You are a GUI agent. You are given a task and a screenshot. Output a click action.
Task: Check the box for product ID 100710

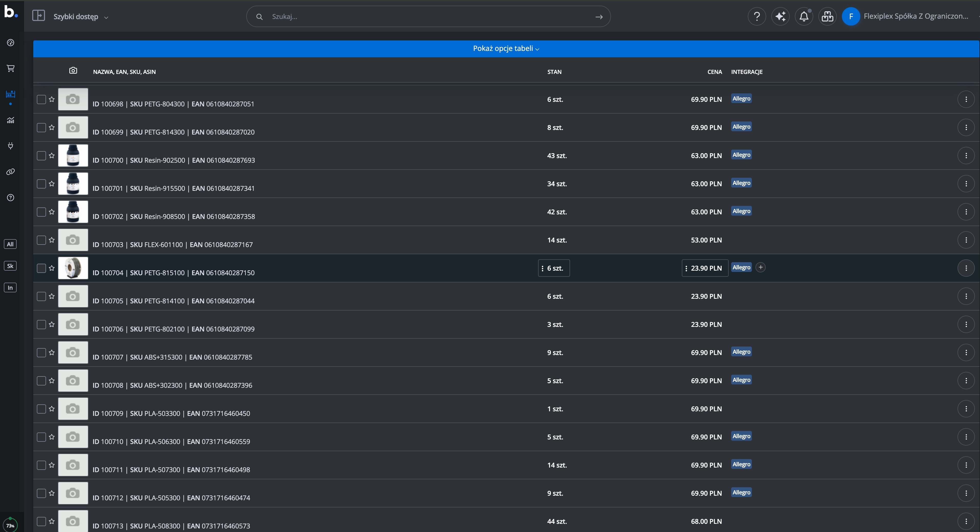[x=41, y=437]
